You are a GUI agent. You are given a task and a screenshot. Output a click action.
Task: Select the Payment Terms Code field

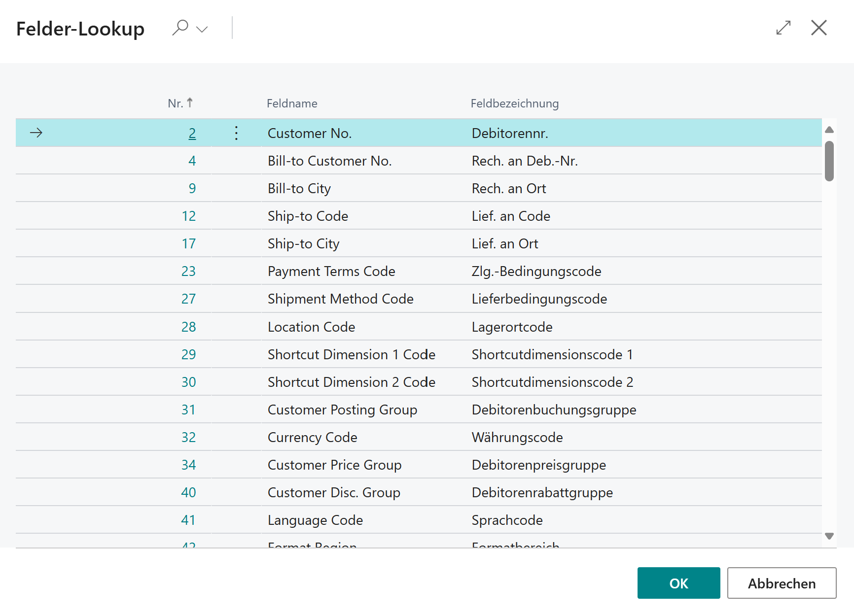click(x=331, y=271)
